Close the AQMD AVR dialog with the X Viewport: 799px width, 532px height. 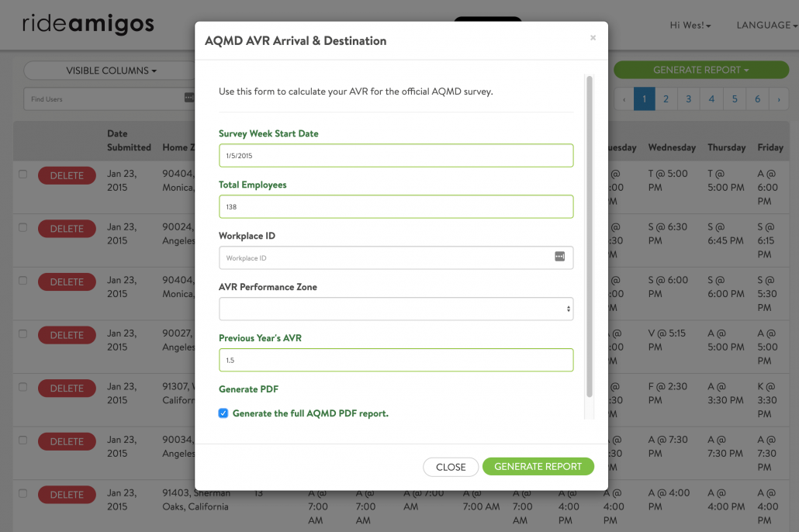(593, 38)
